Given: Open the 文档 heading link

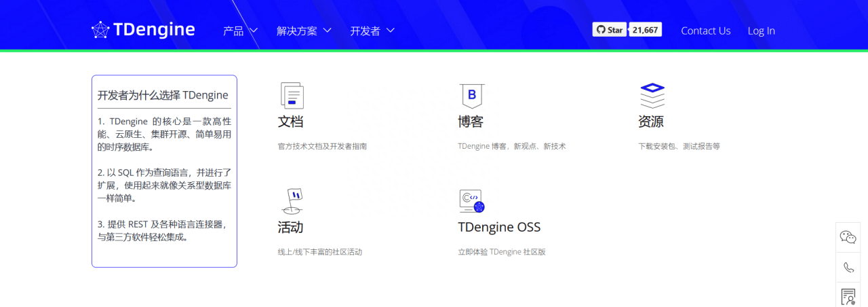Looking at the screenshot, I should pyautogui.click(x=290, y=122).
